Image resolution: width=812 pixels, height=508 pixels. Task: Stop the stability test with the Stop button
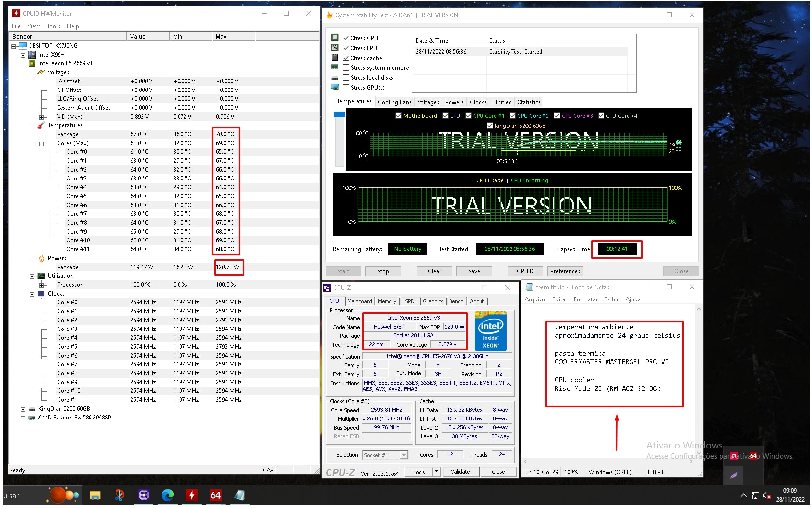tap(383, 271)
